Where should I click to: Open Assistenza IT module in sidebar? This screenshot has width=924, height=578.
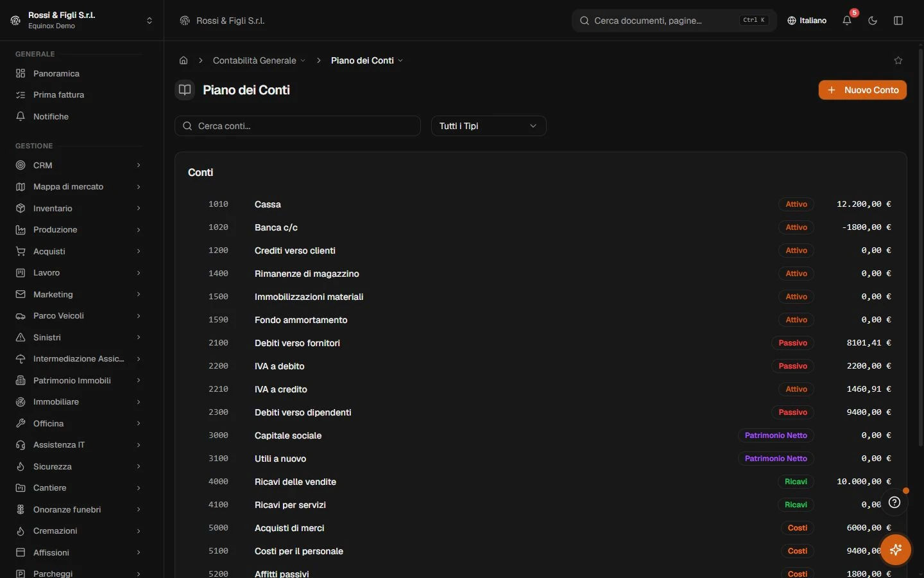(78, 445)
